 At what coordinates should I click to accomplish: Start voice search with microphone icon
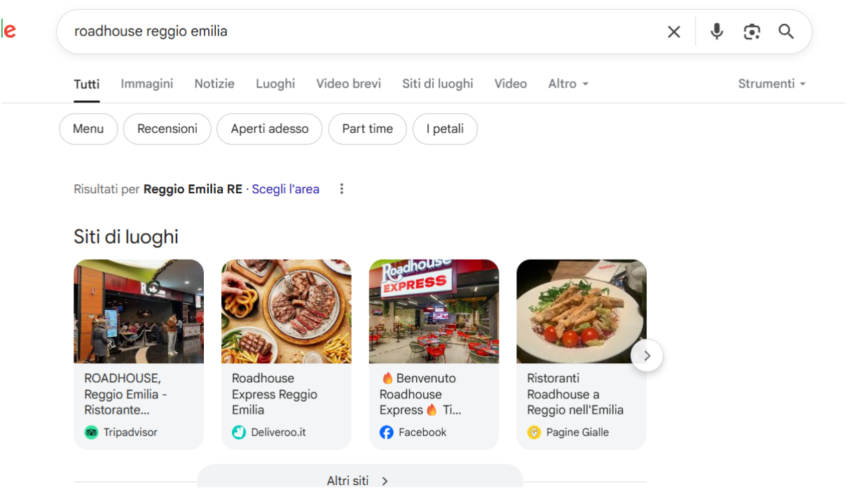coord(716,31)
